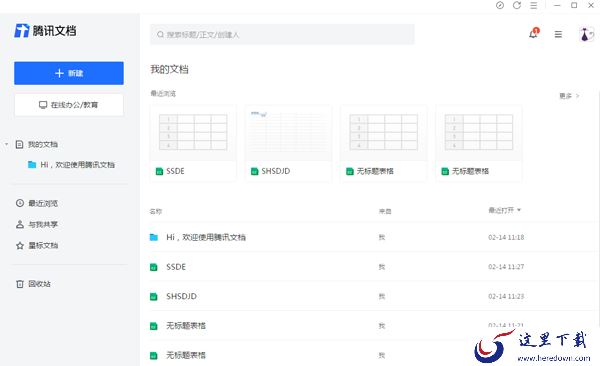Minimize the window
Viewport: 600px width, 366px height.
pos(557,5)
